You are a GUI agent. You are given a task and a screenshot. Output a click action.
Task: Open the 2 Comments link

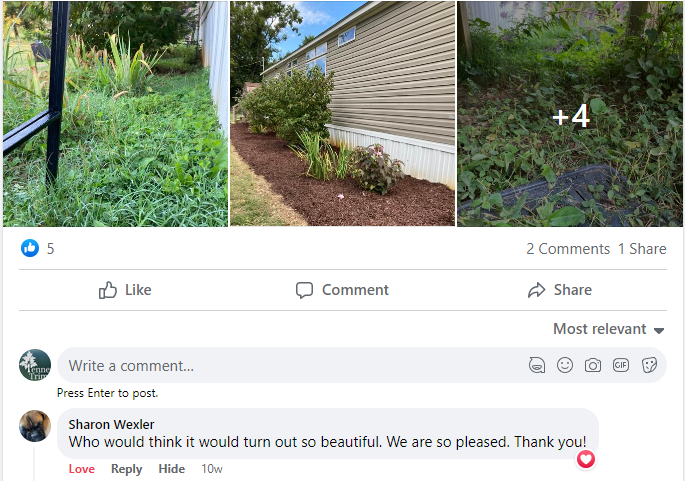coord(567,249)
